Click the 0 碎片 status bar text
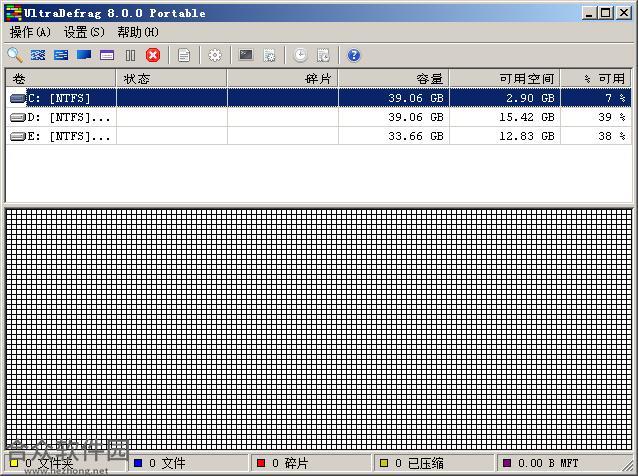This screenshot has width=638, height=476. point(290,463)
